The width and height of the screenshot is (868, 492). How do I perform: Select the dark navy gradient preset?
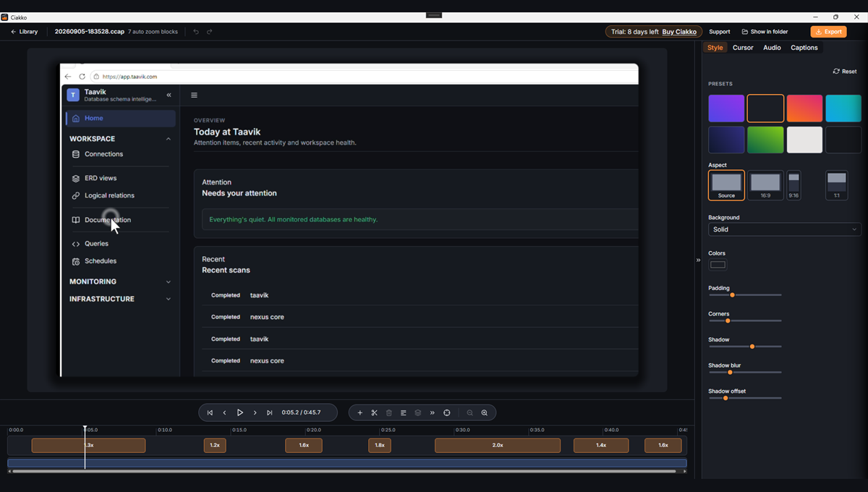tap(726, 140)
